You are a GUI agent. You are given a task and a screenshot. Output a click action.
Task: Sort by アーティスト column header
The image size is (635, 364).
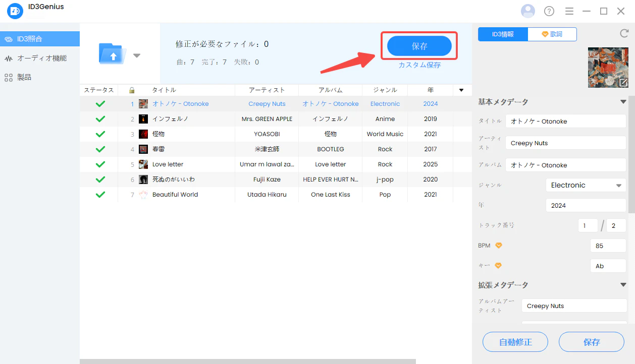click(x=267, y=90)
